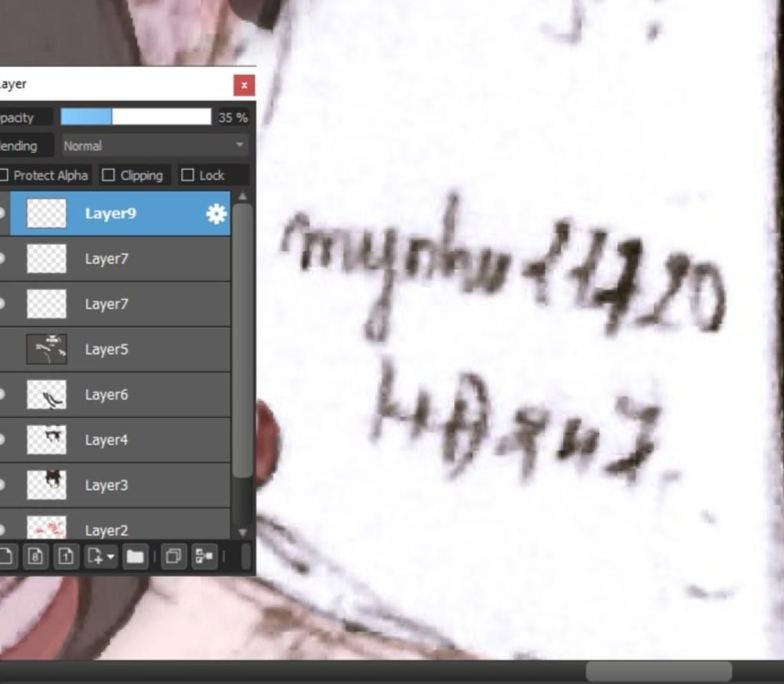Adjust the layer Opacity slider
The height and width of the screenshot is (684, 784).
[136, 117]
